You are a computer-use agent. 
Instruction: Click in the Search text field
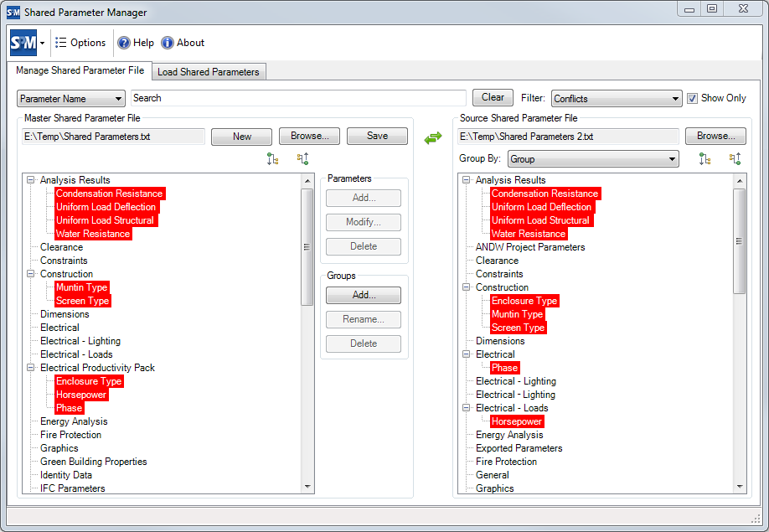pyautogui.click(x=298, y=98)
